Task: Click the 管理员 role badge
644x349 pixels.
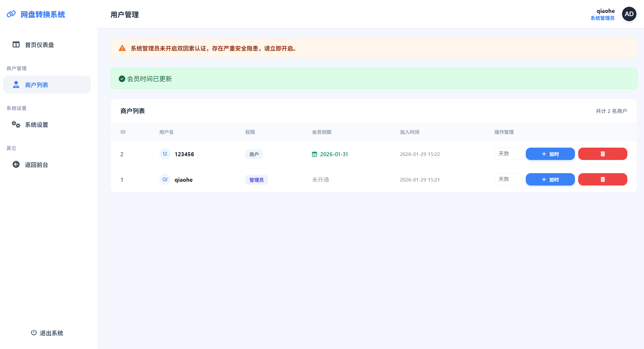Action: 256,180
